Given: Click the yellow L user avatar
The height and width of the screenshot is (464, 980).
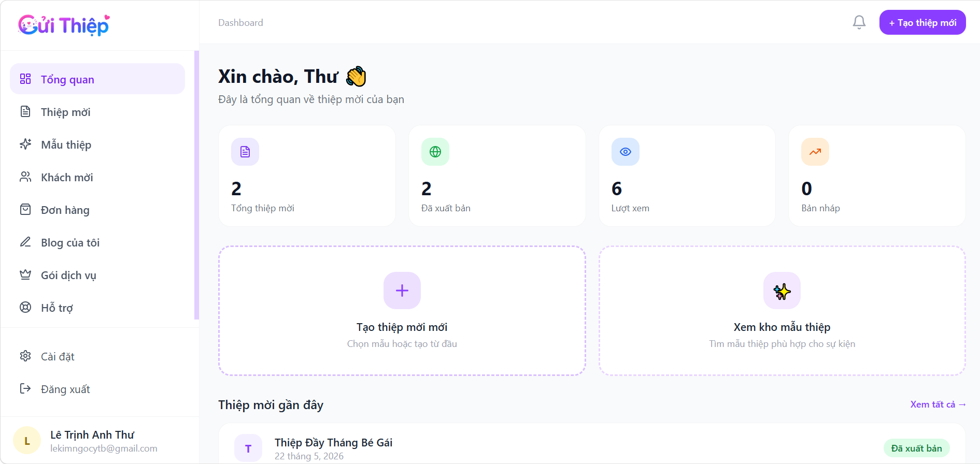Looking at the screenshot, I should click(27, 441).
